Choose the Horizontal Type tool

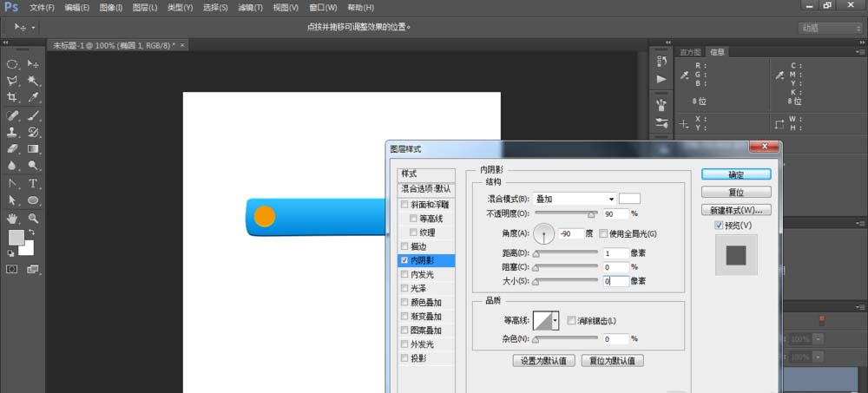(x=33, y=184)
